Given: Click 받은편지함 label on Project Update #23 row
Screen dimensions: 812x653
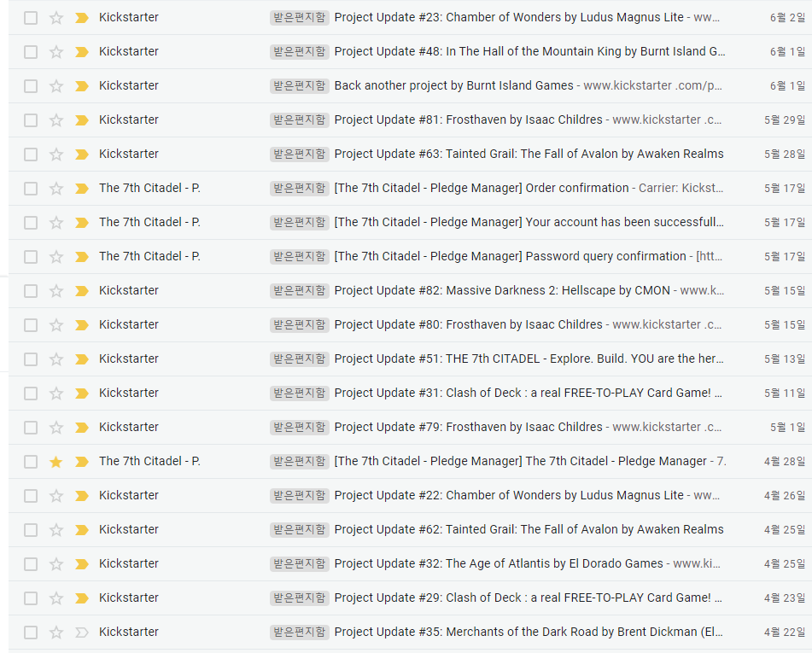Looking at the screenshot, I should point(300,18).
